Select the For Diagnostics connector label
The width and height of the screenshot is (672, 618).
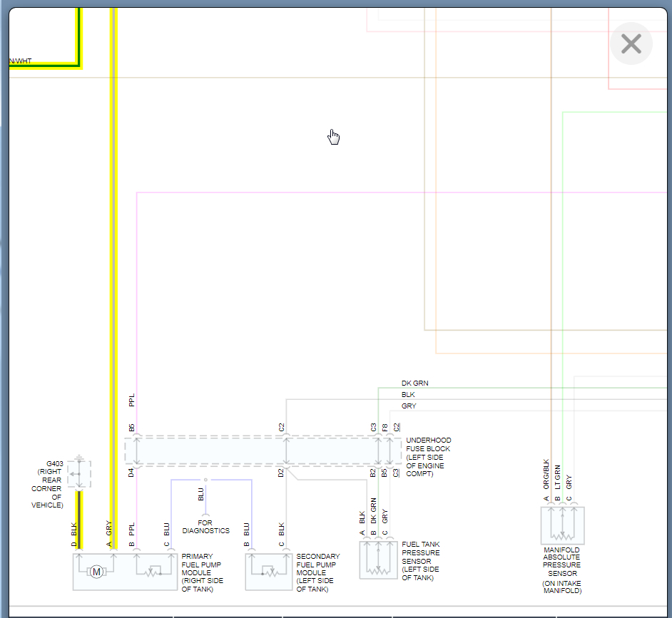coord(205,527)
